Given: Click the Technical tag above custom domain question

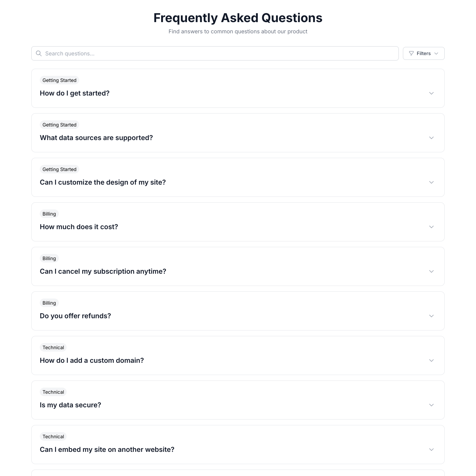Looking at the screenshot, I should tap(53, 347).
